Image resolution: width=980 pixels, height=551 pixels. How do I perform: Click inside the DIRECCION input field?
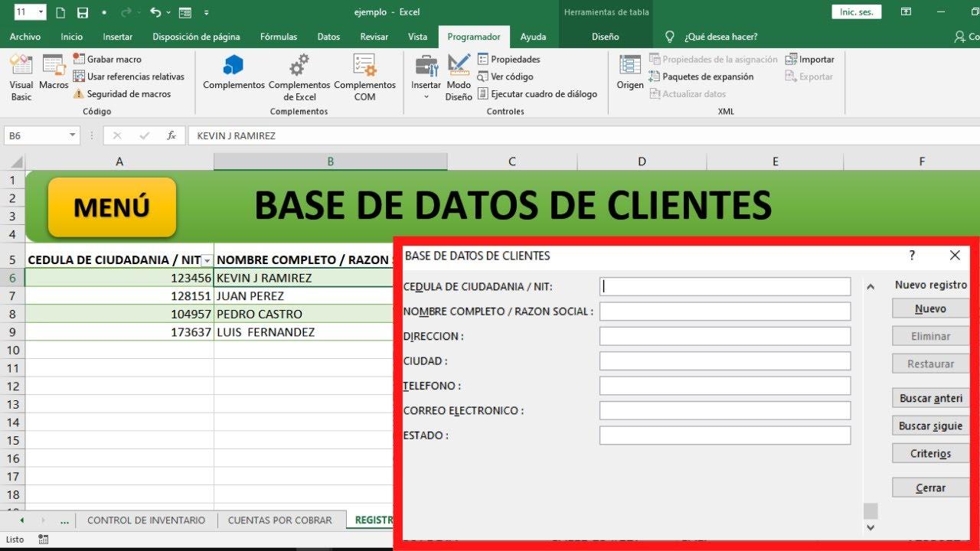[724, 336]
